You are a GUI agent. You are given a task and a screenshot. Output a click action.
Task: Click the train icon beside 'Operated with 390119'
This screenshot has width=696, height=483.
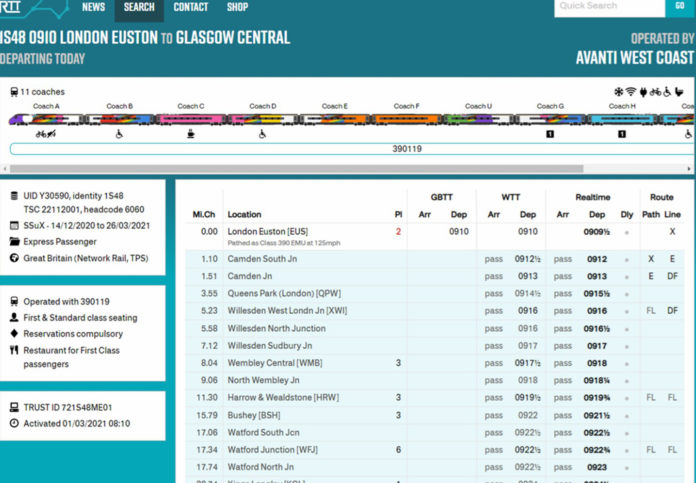pos(14,301)
